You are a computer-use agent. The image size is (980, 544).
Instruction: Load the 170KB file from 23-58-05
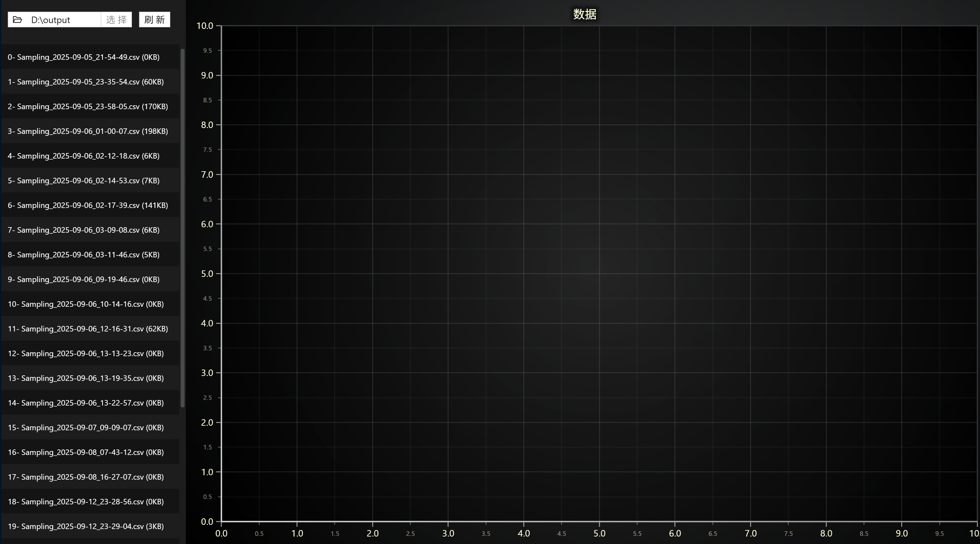[x=88, y=107]
